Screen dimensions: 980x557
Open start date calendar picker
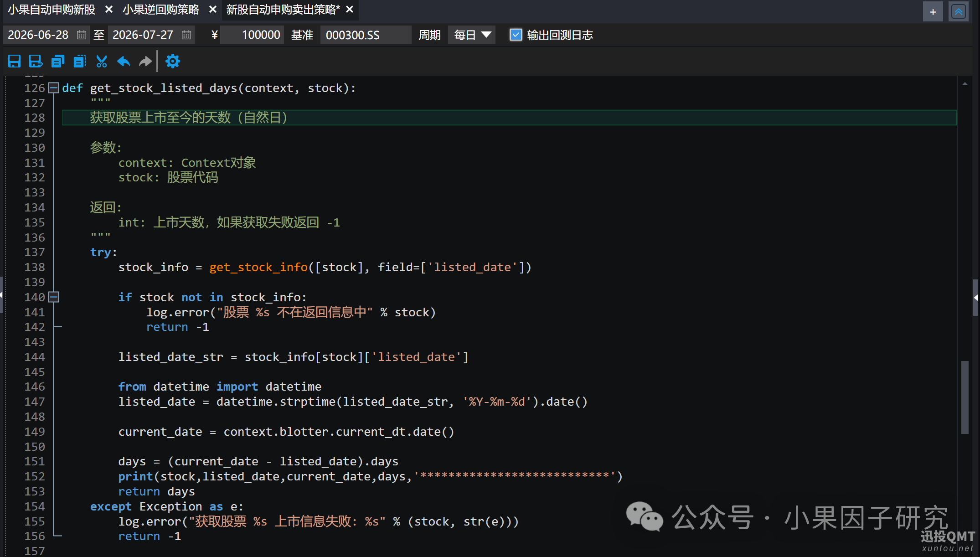(82, 35)
